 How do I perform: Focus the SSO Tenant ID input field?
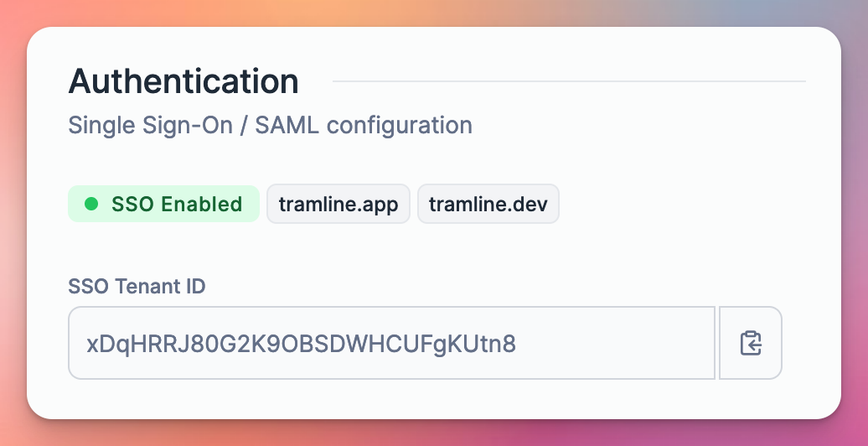(392, 343)
